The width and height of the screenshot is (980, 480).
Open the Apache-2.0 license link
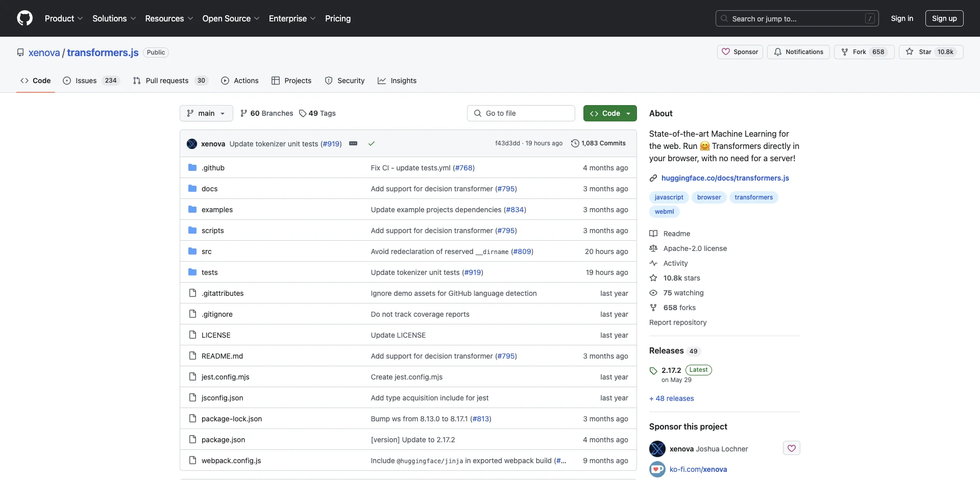[688, 248]
